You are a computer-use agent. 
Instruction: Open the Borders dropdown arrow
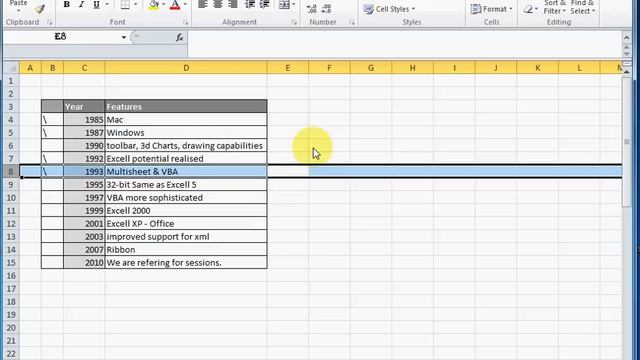pyautogui.click(x=136, y=5)
